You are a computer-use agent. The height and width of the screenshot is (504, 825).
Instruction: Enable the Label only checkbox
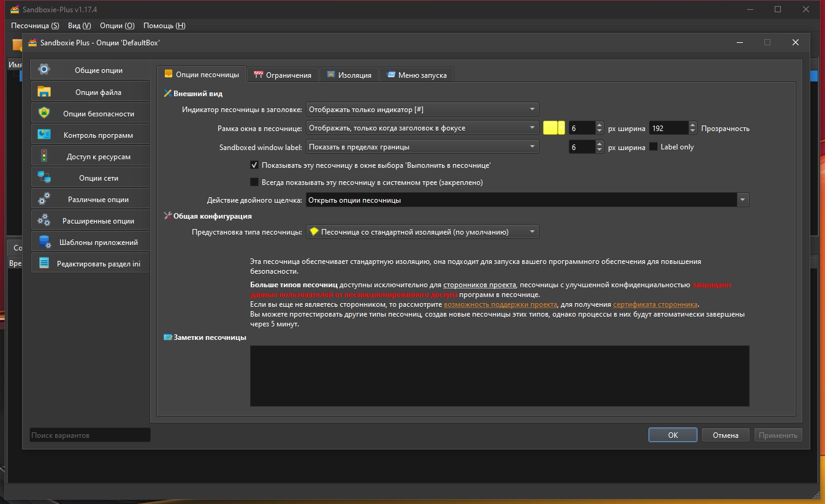[653, 147]
